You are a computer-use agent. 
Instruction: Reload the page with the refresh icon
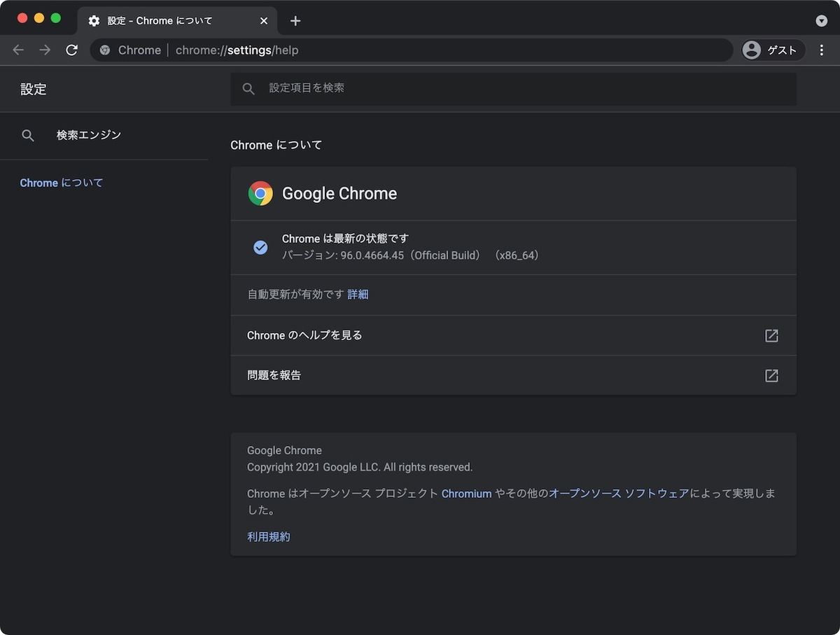pos(71,50)
